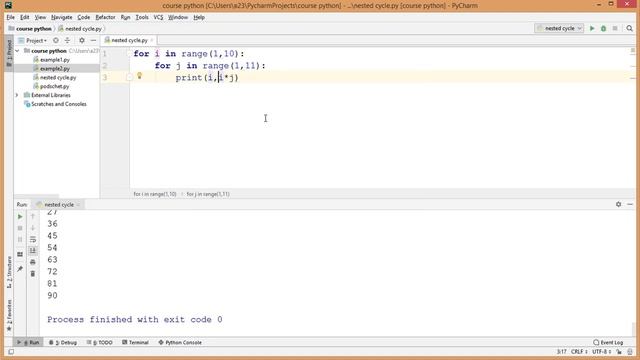Click the lock icon in the status bar
This screenshot has width=640, height=360.
pyautogui.click(x=619, y=351)
